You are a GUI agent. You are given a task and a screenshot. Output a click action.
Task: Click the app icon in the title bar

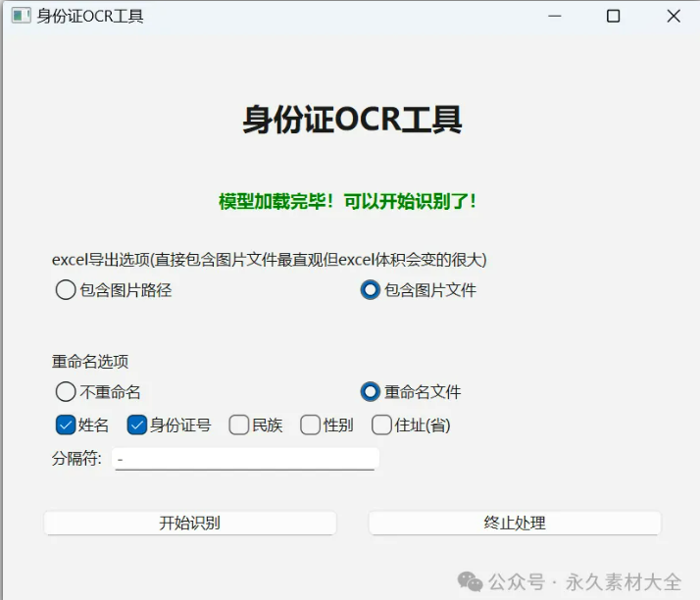pos(21,16)
